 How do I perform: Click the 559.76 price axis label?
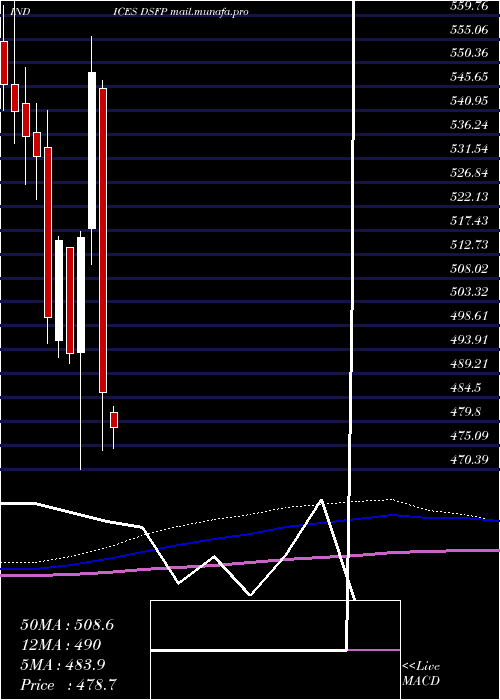pyautogui.click(x=469, y=6)
